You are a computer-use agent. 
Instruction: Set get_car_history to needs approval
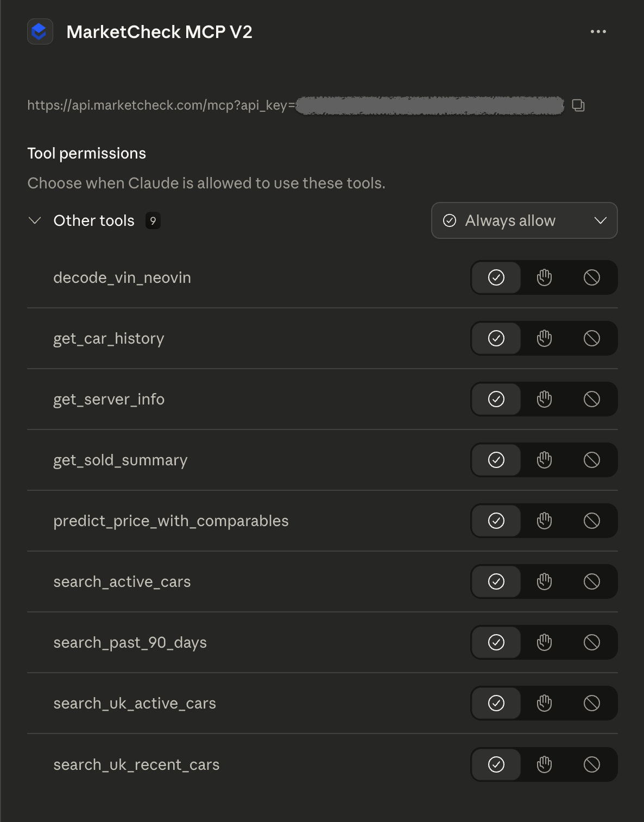coord(544,338)
